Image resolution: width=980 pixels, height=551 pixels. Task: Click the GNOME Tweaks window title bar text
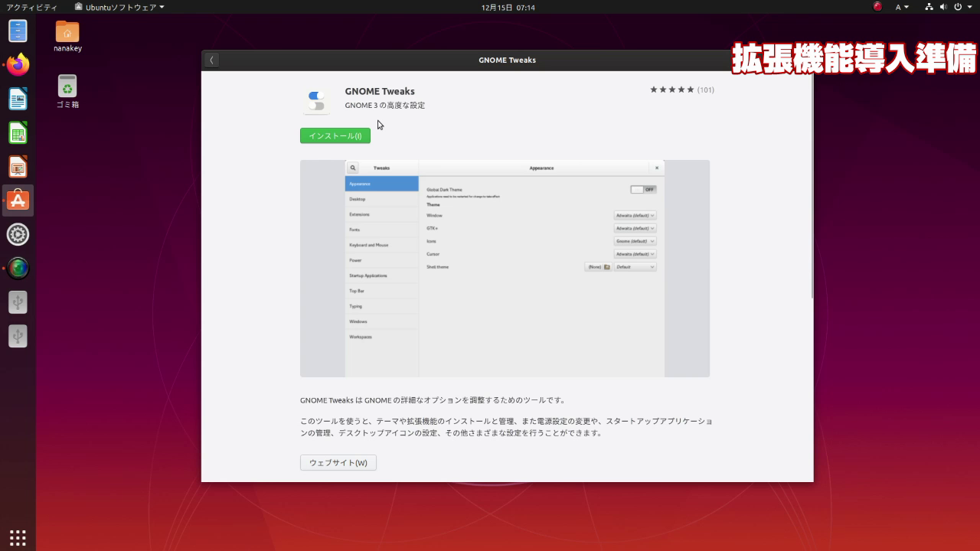507,60
